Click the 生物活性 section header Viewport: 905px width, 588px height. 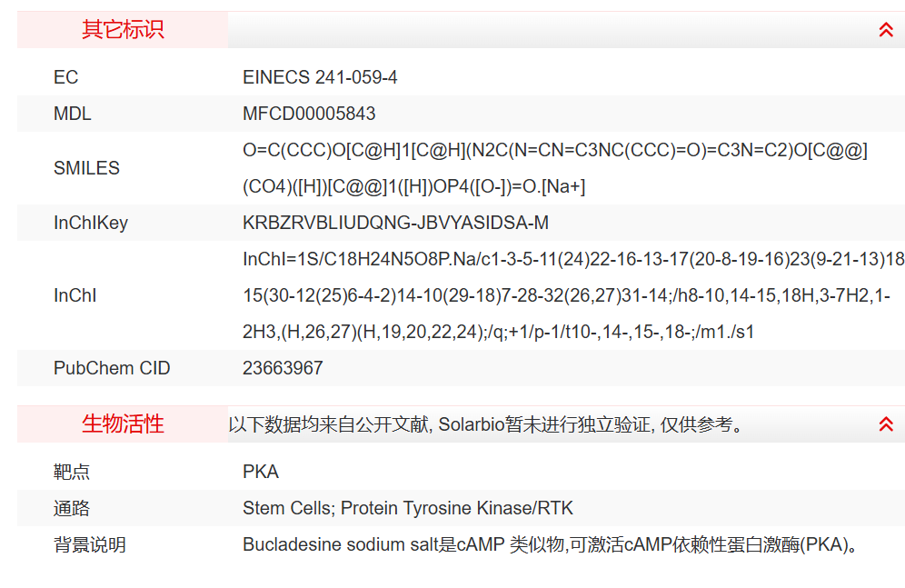[123, 424]
